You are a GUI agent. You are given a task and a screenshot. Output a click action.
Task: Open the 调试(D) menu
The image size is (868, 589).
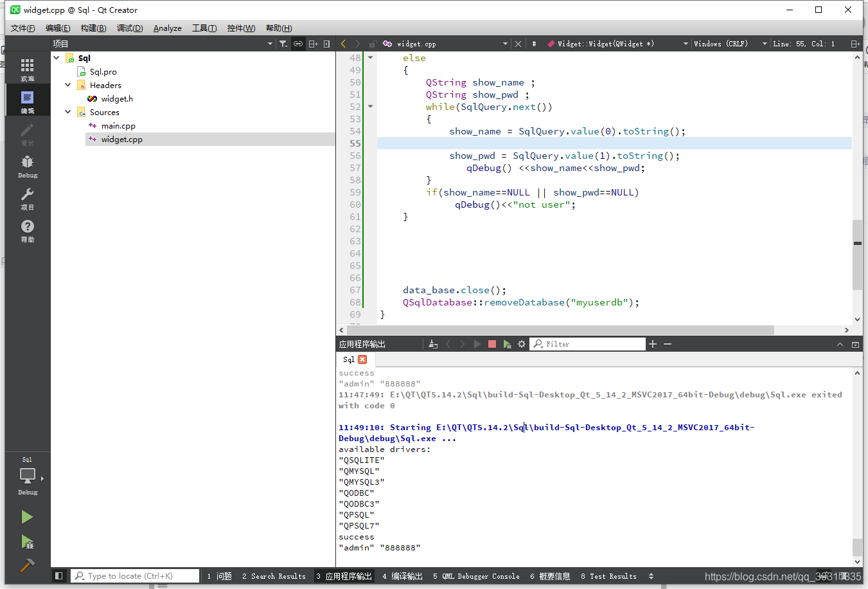130,28
